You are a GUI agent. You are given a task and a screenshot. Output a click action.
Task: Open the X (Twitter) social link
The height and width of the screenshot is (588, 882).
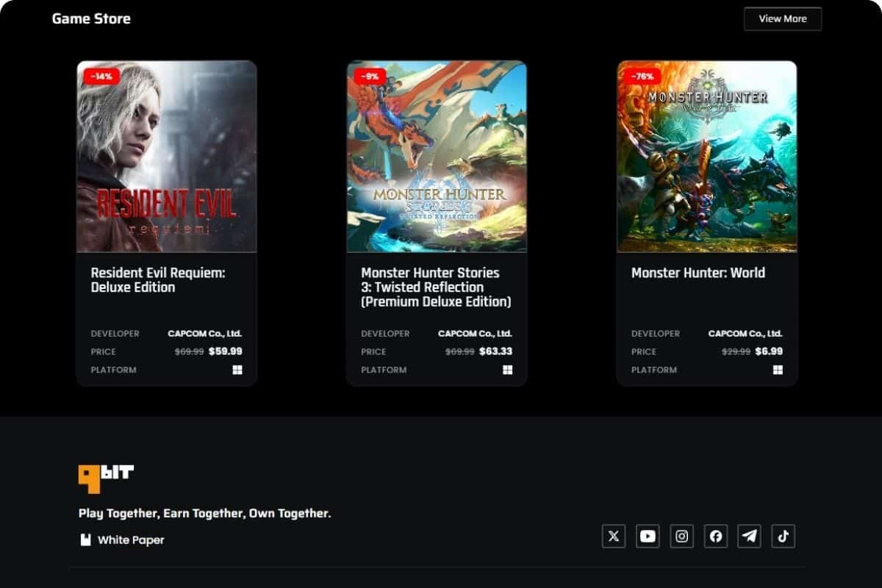click(x=614, y=536)
